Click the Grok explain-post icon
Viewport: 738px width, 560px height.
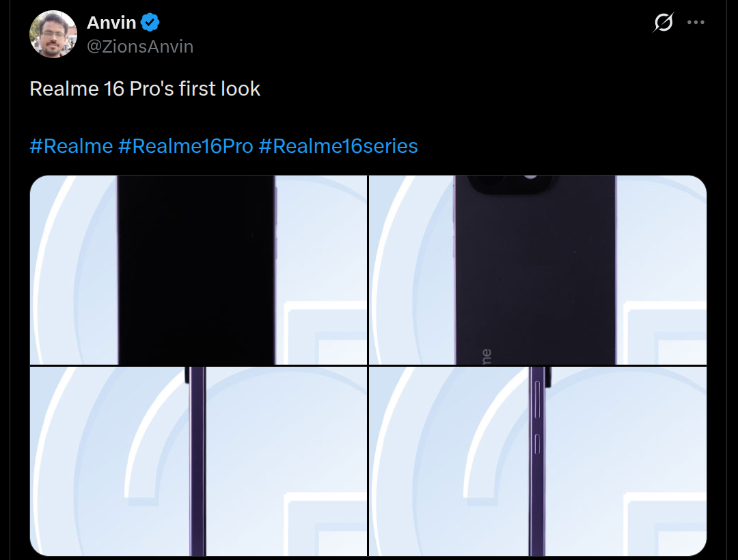point(663,23)
